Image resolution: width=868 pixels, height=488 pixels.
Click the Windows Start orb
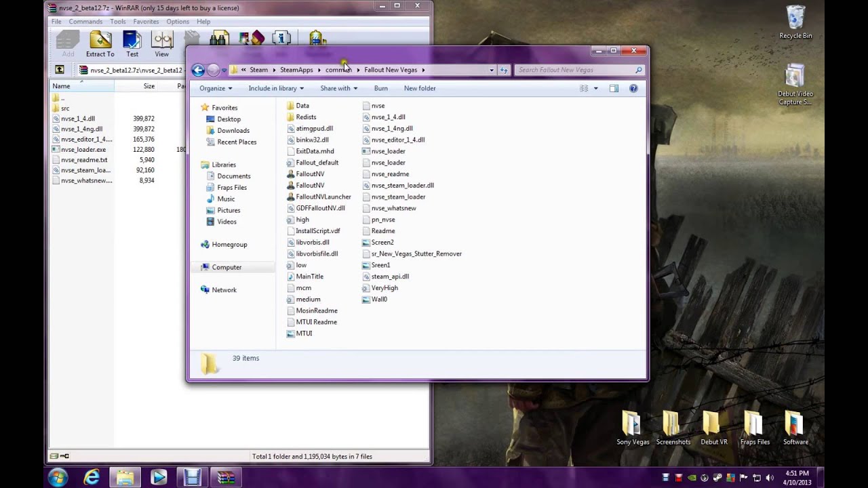(58, 477)
